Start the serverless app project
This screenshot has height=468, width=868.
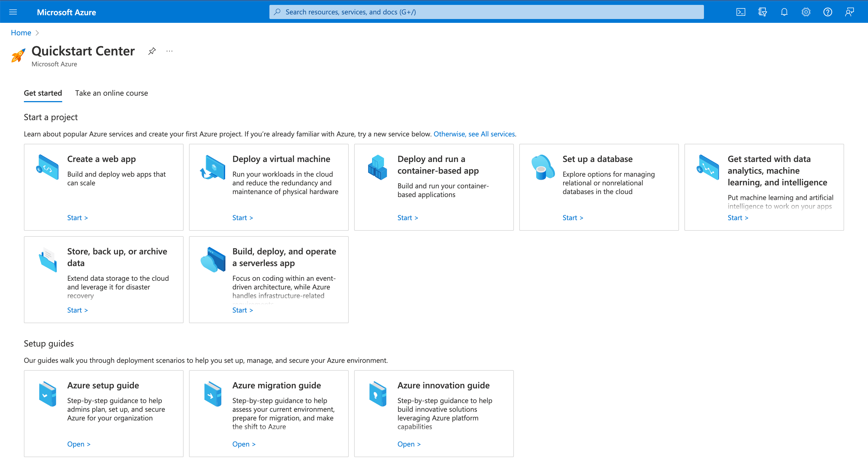(242, 310)
